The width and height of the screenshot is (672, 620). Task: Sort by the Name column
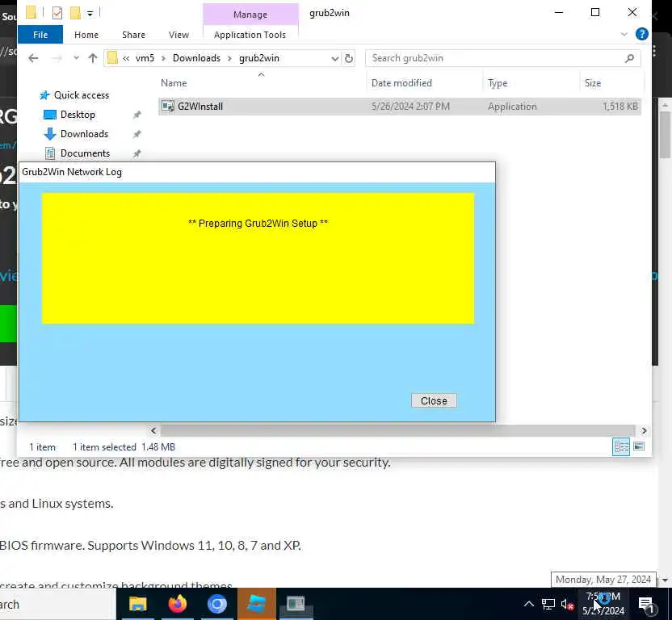[174, 83]
